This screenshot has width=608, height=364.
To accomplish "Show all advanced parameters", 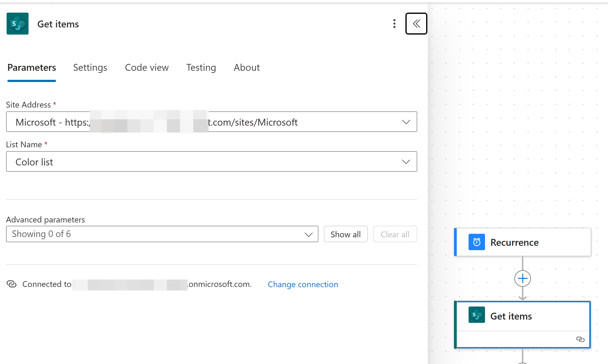I will tap(346, 234).
